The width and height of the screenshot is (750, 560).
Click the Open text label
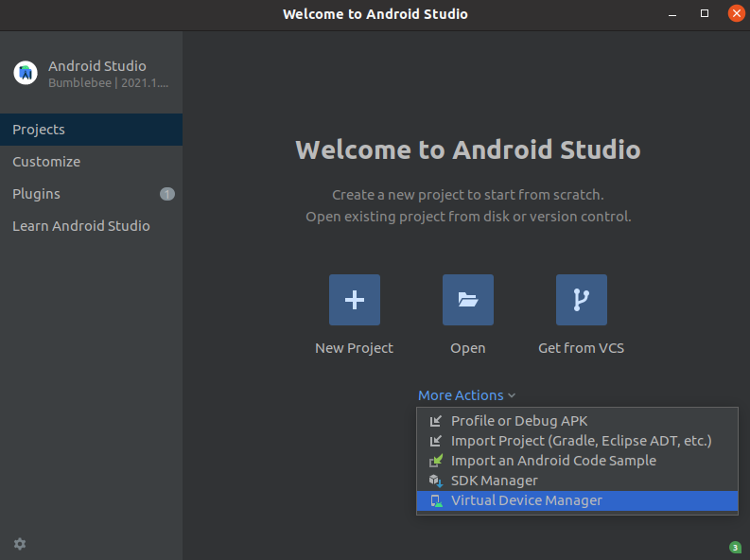pyautogui.click(x=468, y=348)
